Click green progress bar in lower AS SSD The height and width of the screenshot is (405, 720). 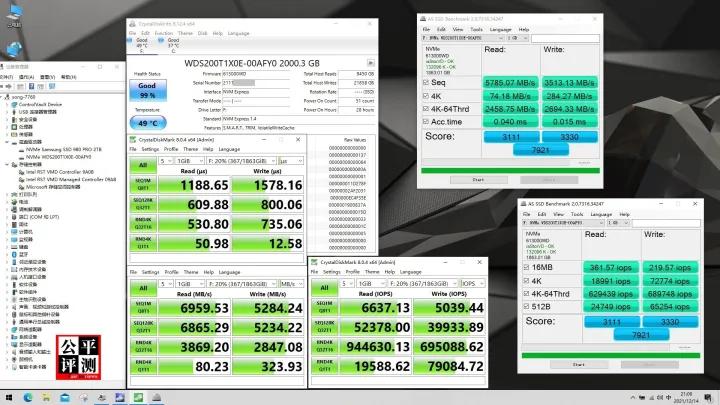point(611,355)
